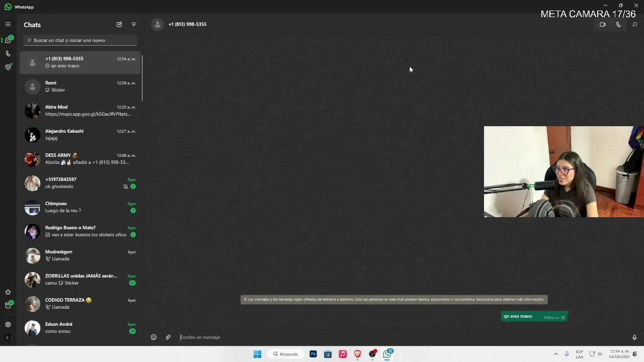The height and width of the screenshot is (362, 644).
Task: Click muted icon on +51972843597 chat
Action: 126,187
